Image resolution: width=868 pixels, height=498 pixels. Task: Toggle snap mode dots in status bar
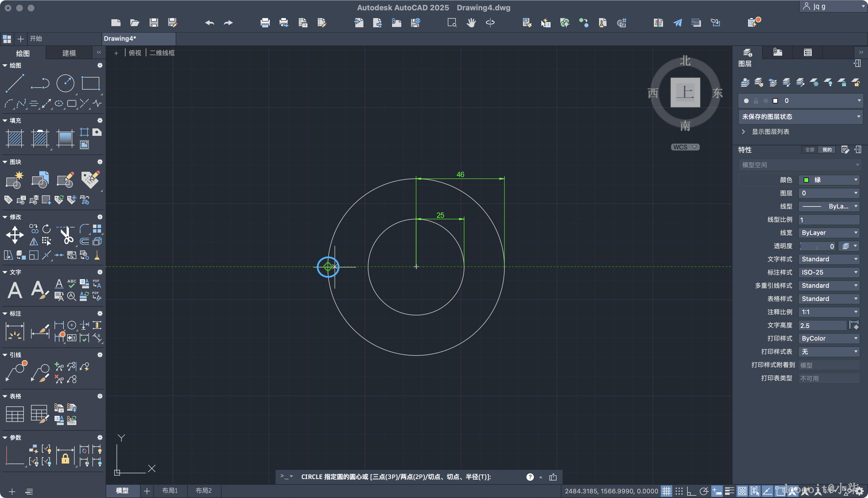tap(679, 491)
